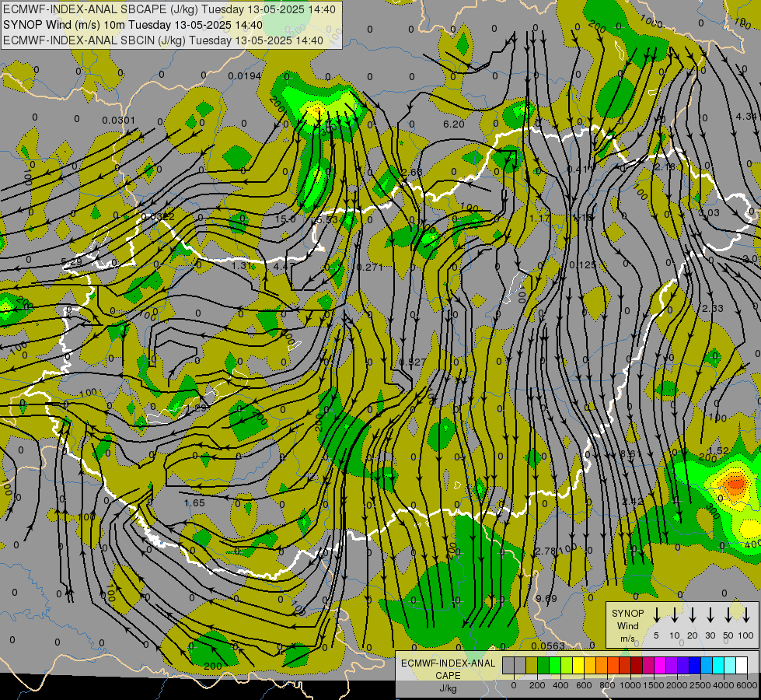The width and height of the screenshot is (761, 700).
Task: Select the pure blue 2500 J/kg swatch
Action: (695, 665)
